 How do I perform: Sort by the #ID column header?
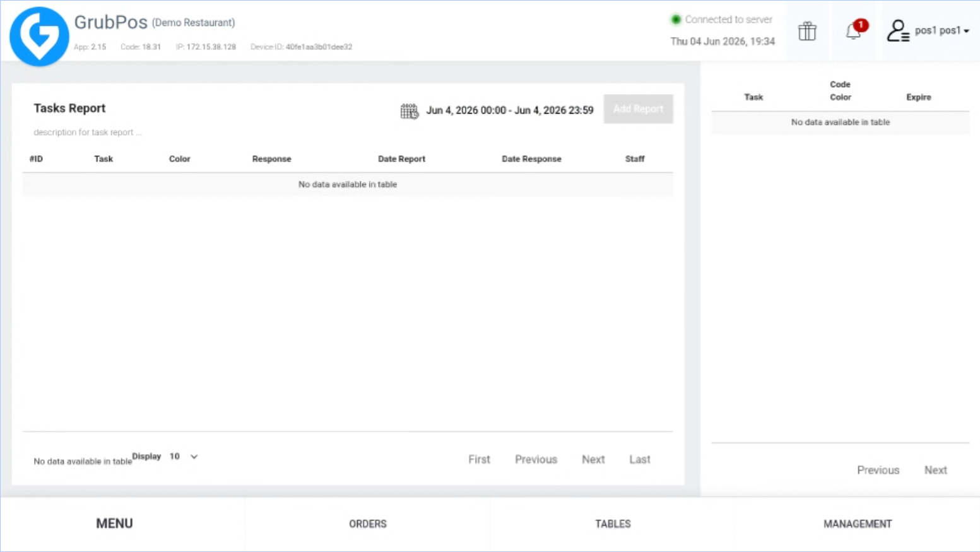(x=36, y=159)
